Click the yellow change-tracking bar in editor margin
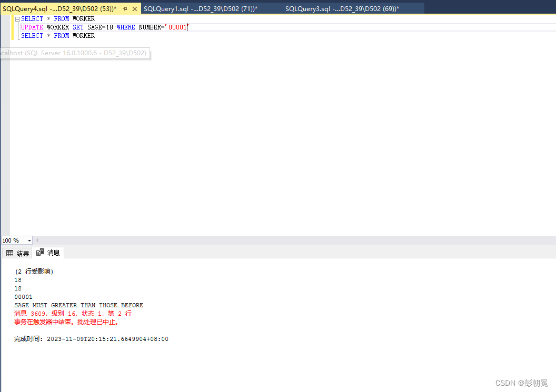The width and height of the screenshot is (556, 392). click(13, 27)
